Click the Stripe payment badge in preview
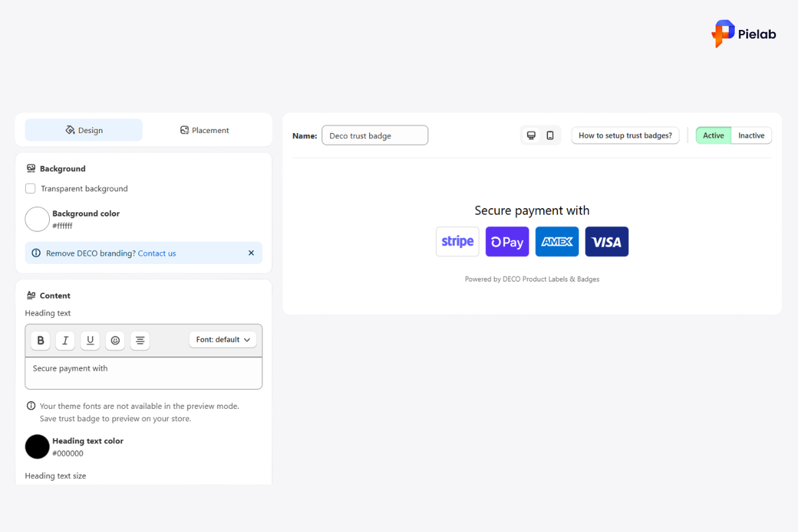This screenshot has width=798, height=532. click(x=458, y=241)
